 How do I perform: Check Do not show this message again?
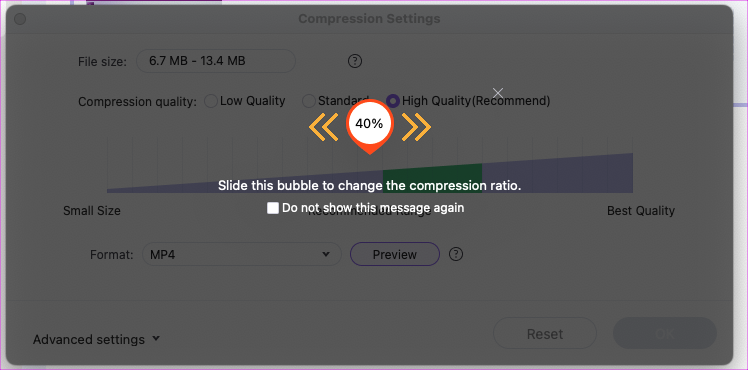click(273, 208)
